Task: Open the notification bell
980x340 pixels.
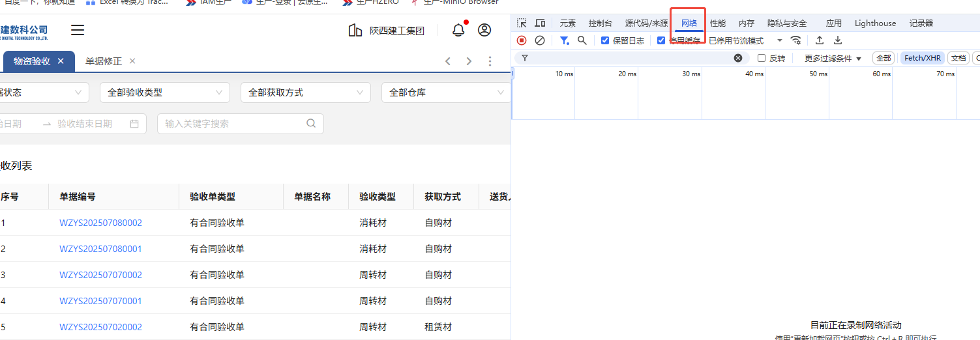Action: (x=458, y=30)
